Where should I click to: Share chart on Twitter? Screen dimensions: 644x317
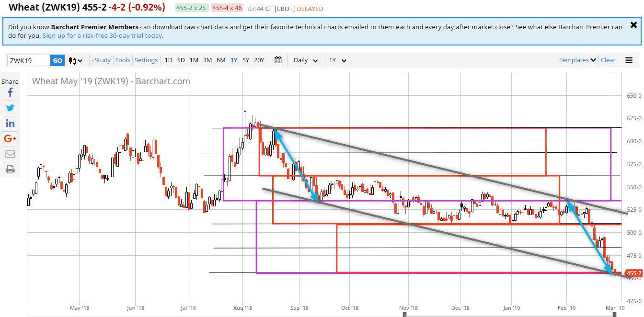10,108
